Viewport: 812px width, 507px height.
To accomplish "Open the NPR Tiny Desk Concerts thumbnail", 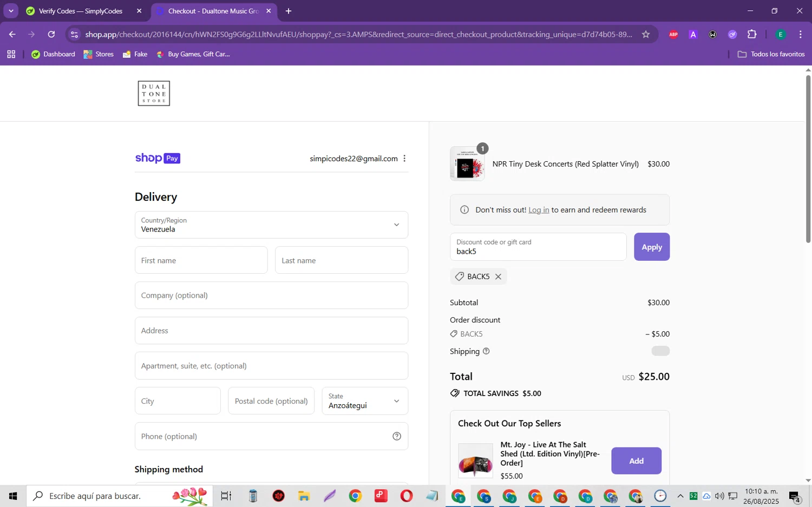I will pyautogui.click(x=467, y=164).
